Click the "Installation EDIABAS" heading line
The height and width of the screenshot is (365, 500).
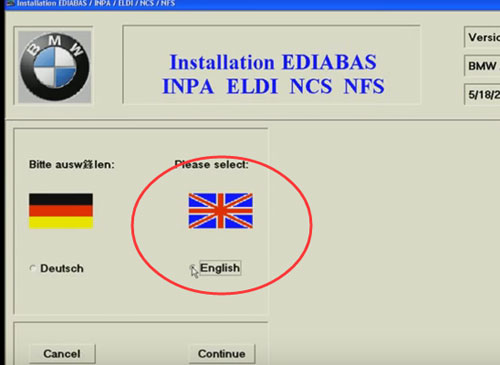click(273, 62)
